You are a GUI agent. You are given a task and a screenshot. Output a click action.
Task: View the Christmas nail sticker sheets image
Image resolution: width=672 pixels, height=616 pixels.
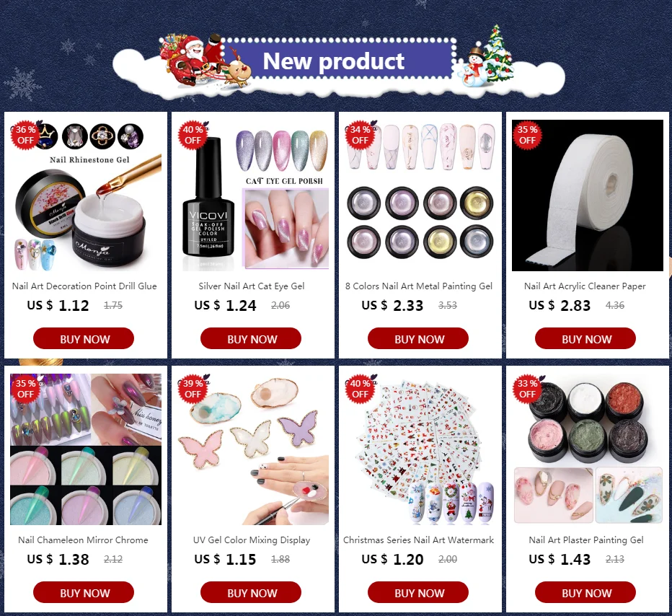pyautogui.click(x=420, y=449)
